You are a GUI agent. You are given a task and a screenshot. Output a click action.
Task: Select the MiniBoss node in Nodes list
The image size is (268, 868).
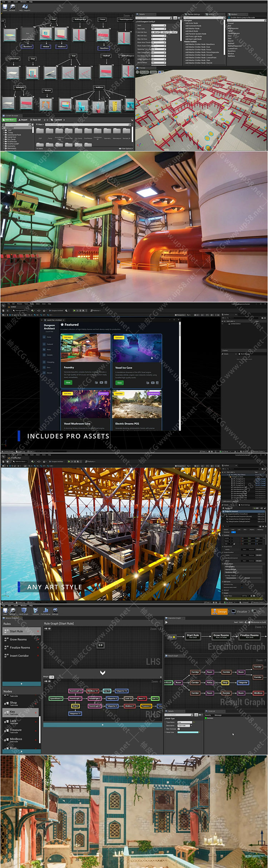(20, 740)
